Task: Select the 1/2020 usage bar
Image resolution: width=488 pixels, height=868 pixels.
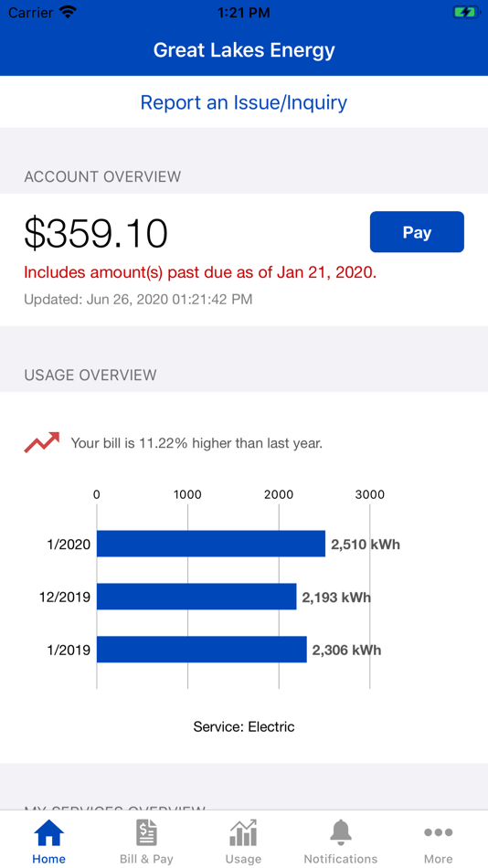Action: point(211,544)
